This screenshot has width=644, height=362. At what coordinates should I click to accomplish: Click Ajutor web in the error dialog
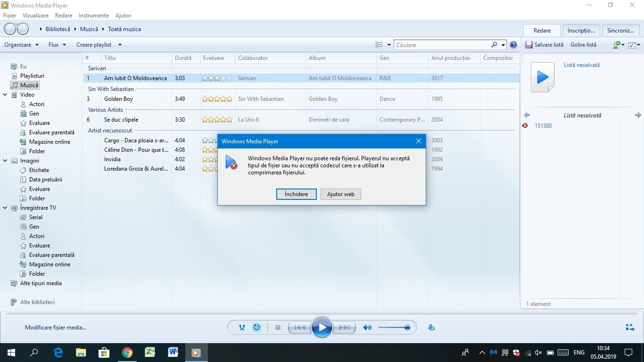pos(341,194)
